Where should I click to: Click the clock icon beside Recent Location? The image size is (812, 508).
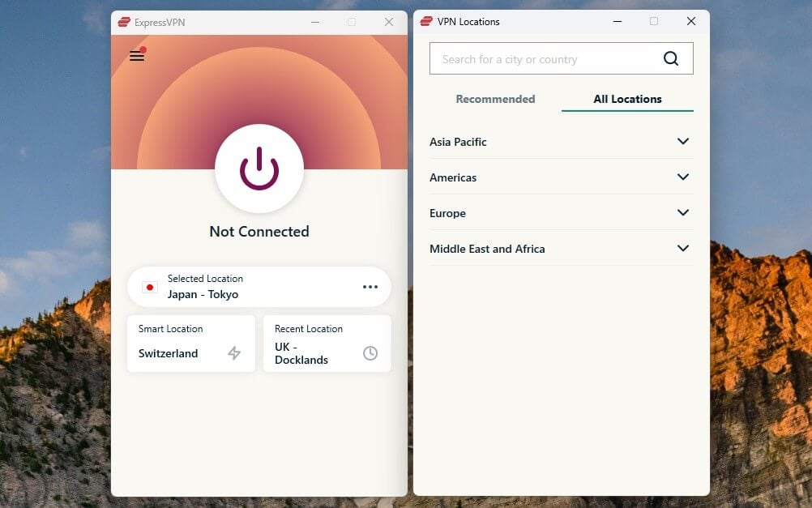[370, 353]
